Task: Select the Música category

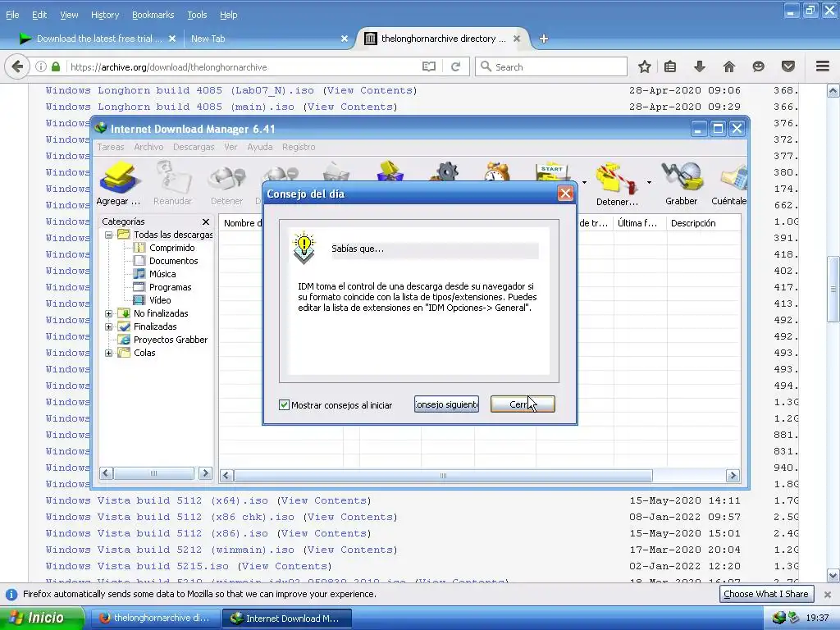Action: tap(162, 274)
